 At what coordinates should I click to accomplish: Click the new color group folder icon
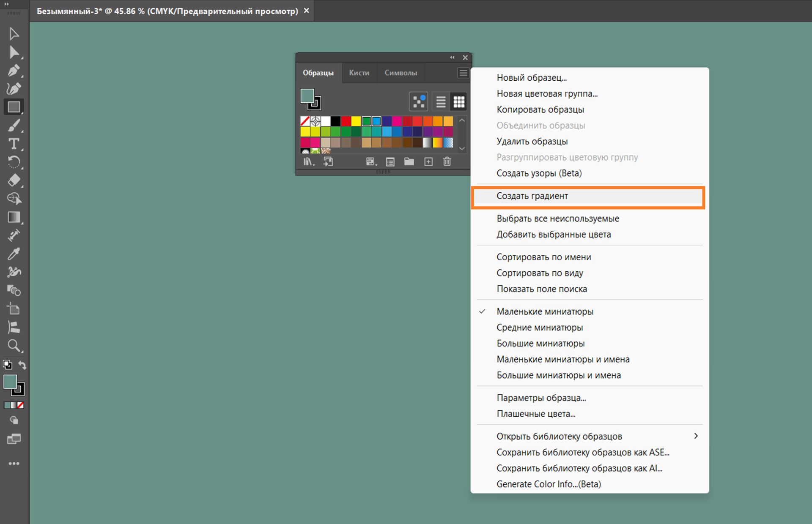(x=409, y=161)
